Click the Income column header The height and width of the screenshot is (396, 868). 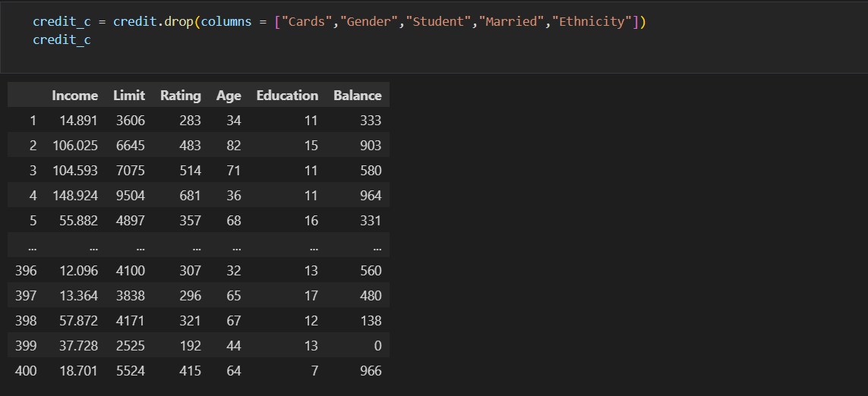coord(74,95)
